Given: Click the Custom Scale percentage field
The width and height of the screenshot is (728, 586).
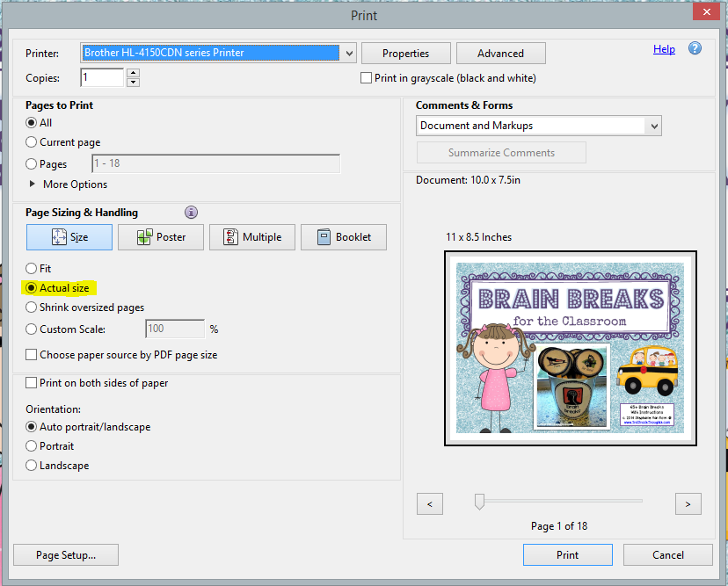Looking at the screenshot, I should [175, 329].
